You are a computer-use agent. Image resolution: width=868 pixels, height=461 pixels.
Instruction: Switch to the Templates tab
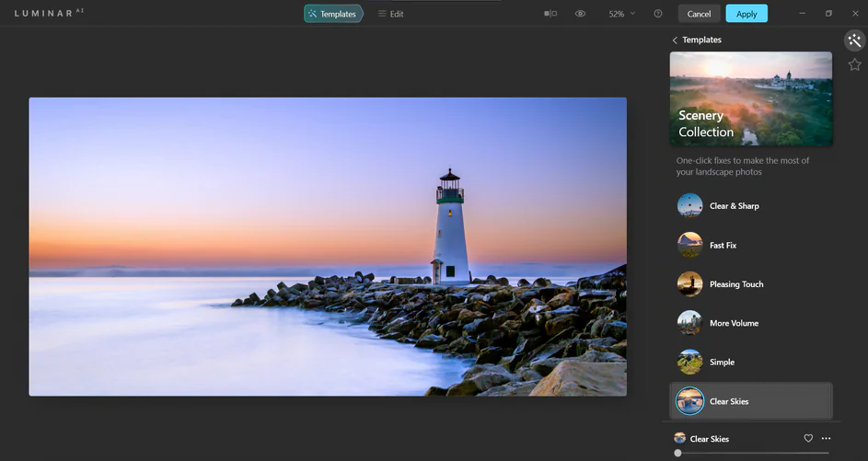332,14
